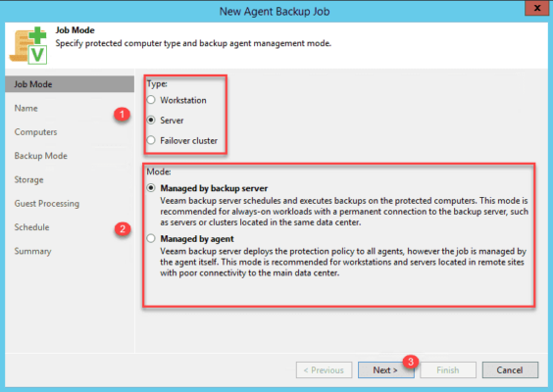Click the Previous button
Viewport: 553px width, 392px height.
click(x=324, y=370)
